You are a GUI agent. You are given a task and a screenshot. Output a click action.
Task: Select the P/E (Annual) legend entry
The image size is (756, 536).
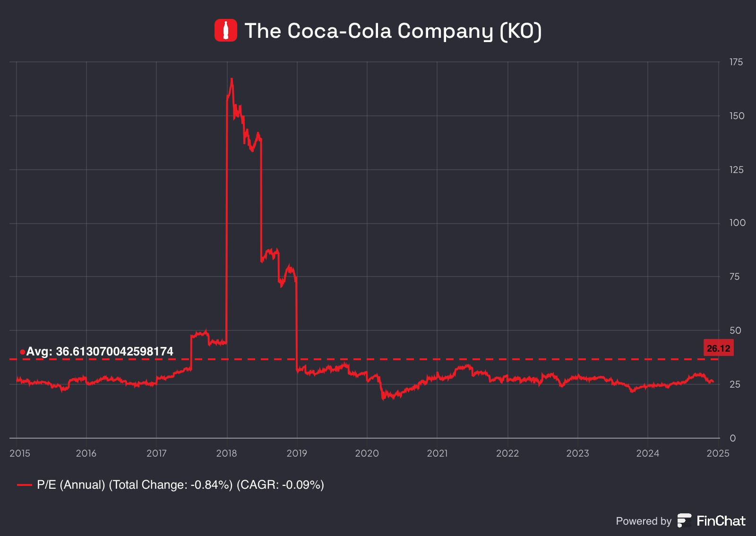point(171,485)
